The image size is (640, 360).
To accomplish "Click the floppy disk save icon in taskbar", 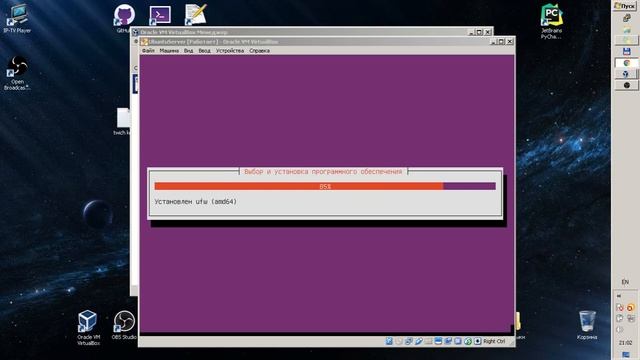I will click(627, 51).
